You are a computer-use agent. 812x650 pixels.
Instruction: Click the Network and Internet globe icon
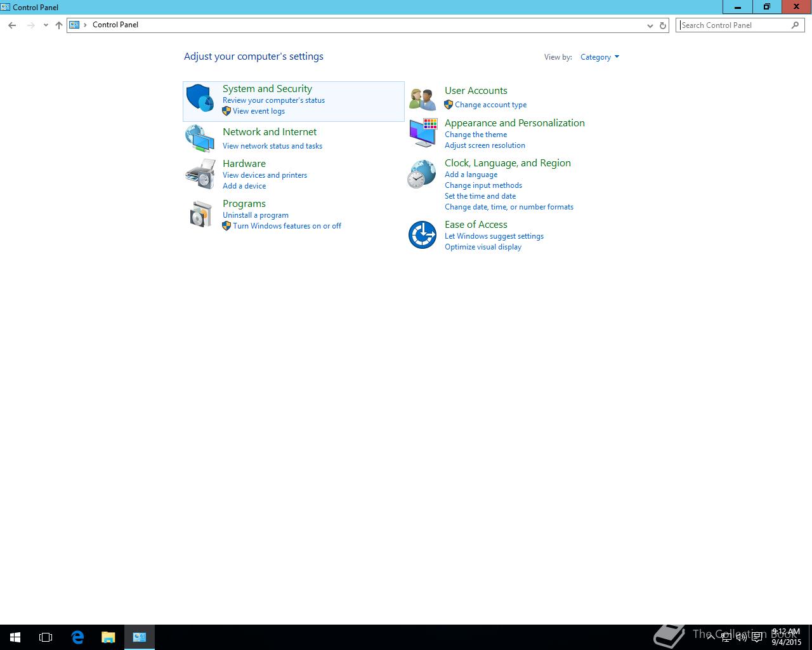point(200,138)
